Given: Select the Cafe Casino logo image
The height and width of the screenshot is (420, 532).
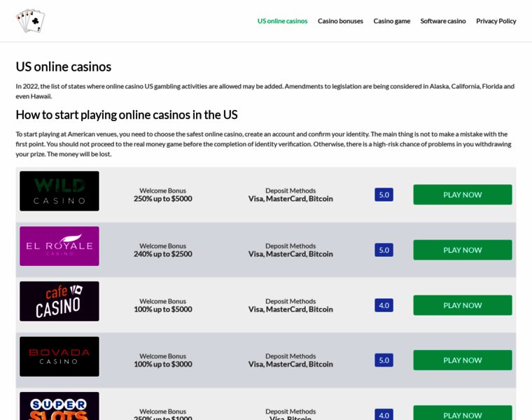Looking at the screenshot, I should pos(59,302).
